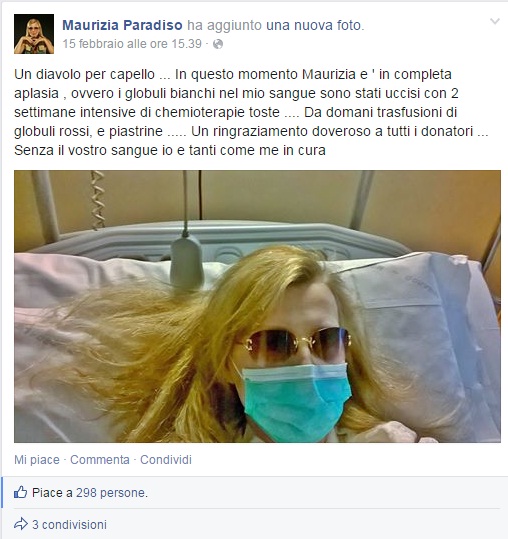Open the Maurizia Paradiso profile name link
The image size is (508, 539).
(122, 25)
